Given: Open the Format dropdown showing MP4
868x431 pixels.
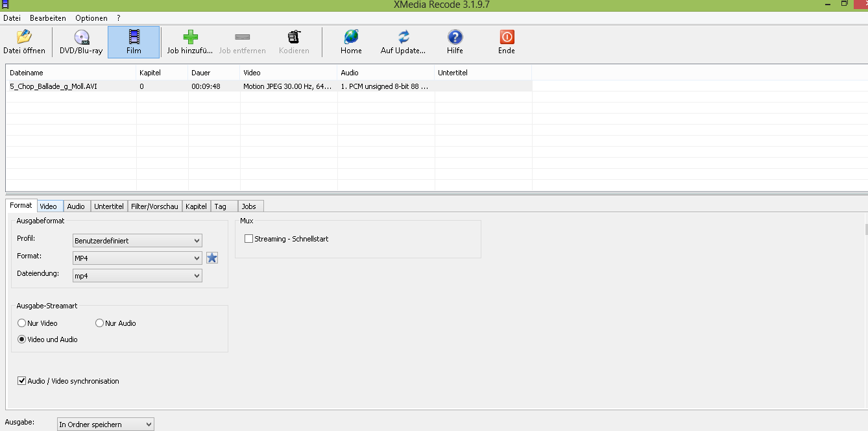Looking at the screenshot, I should (137, 258).
